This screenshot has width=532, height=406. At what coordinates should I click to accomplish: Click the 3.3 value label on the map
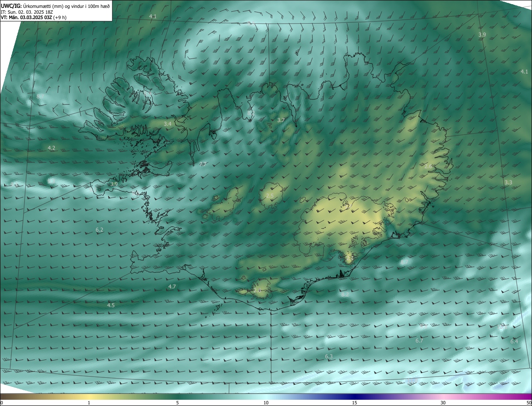pyautogui.click(x=508, y=182)
